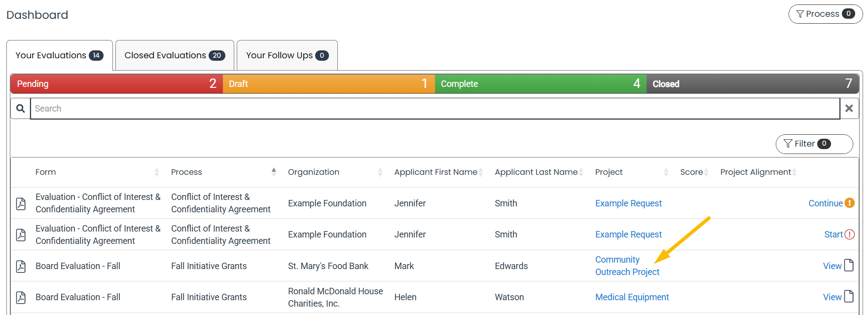
Task: Select Ronald McDonald House Charities cell
Action: [335, 297]
